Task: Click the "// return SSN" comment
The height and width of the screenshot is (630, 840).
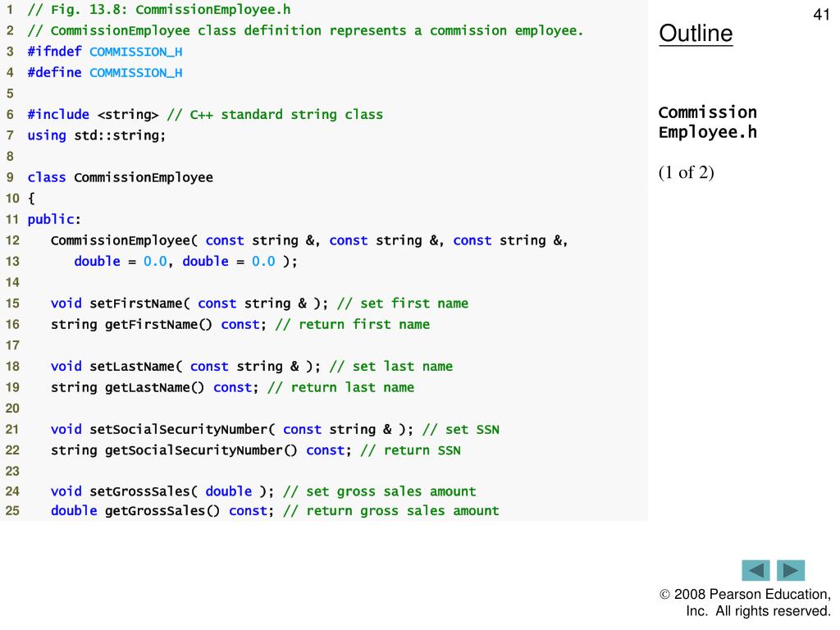Action: pos(410,450)
